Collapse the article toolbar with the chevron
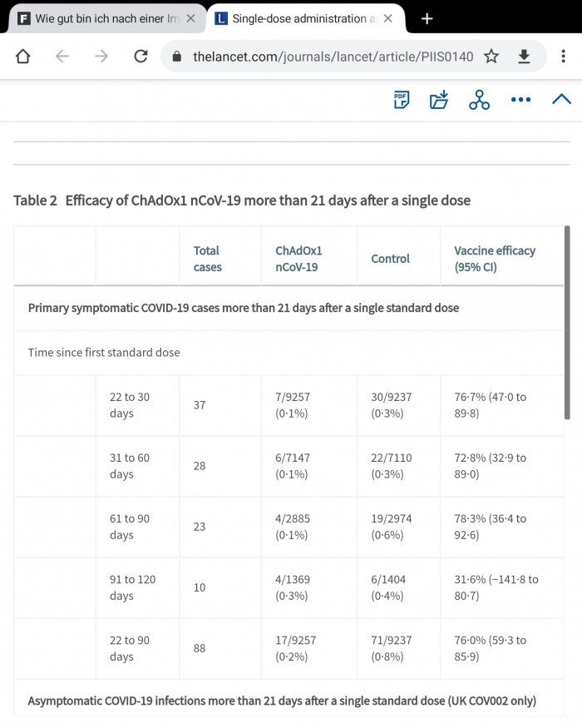Image resolution: width=582 pixels, height=728 pixels. click(x=561, y=100)
